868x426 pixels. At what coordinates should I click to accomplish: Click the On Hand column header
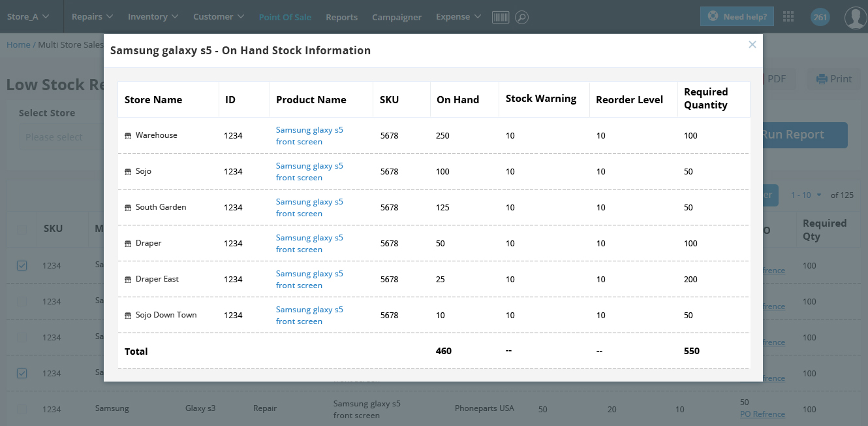tap(457, 100)
